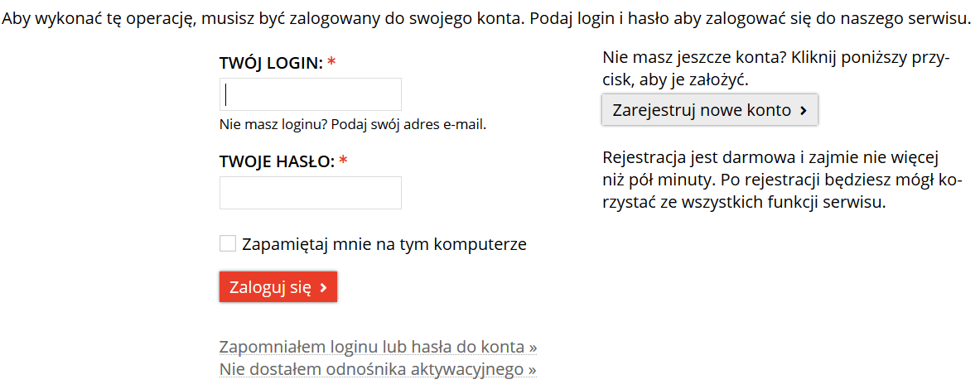This screenshot has width=980, height=389.
Task: Click the » symbol after odnośnika aktywacyjnego
Action: 532,369
